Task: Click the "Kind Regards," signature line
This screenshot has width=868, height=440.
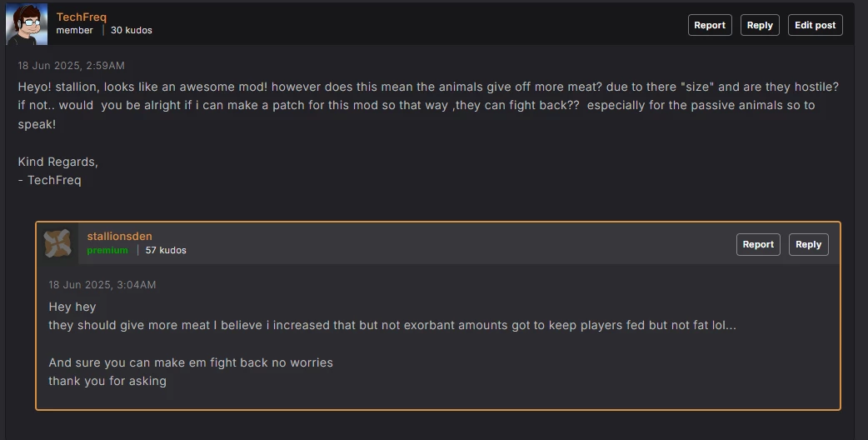Action: click(58, 162)
